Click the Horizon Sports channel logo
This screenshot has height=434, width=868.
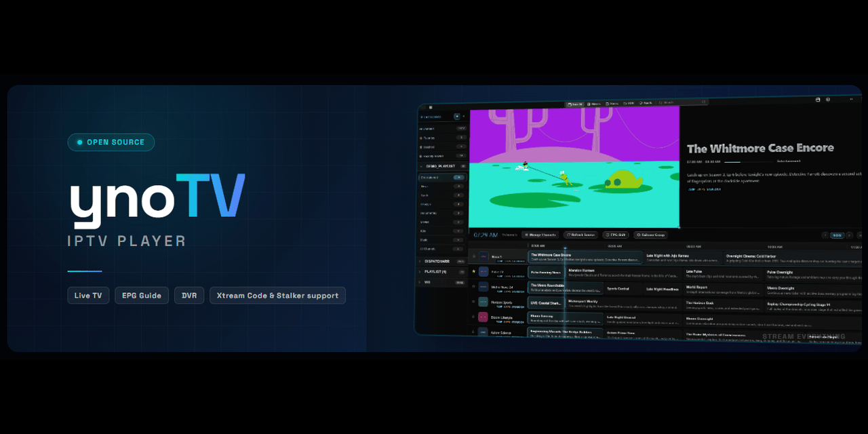click(x=484, y=302)
